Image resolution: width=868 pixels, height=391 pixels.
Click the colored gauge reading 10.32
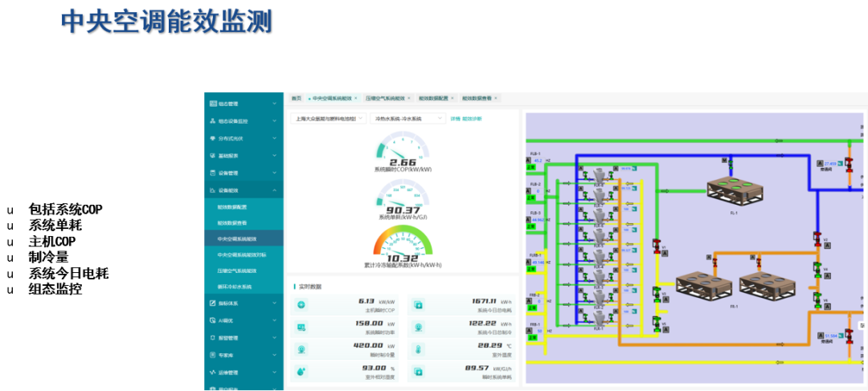(403, 246)
